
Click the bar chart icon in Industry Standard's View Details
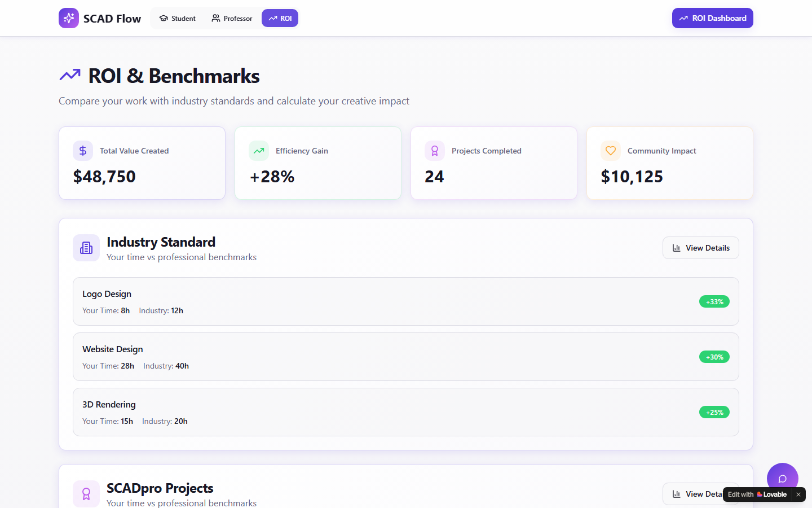tap(676, 248)
